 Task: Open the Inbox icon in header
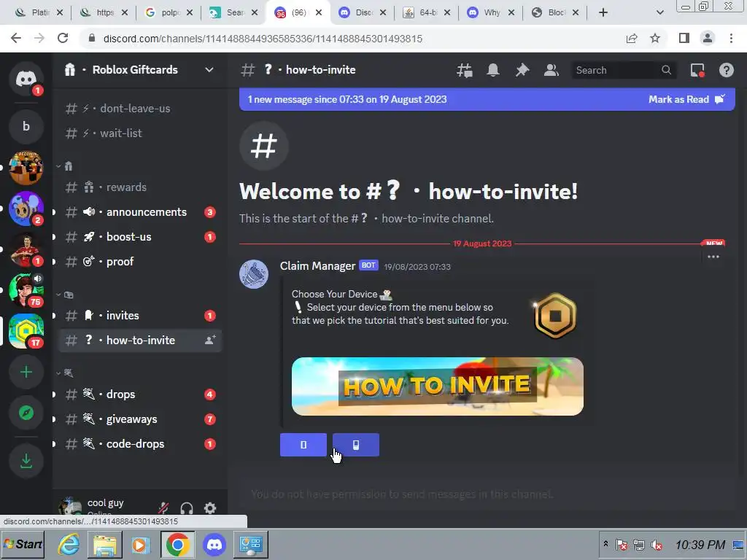(x=697, y=70)
